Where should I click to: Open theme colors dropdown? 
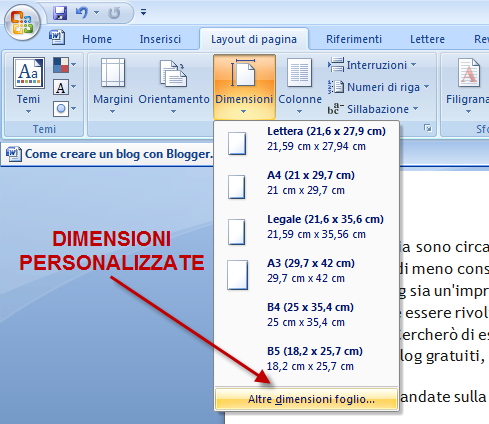[x=65, y=65]
